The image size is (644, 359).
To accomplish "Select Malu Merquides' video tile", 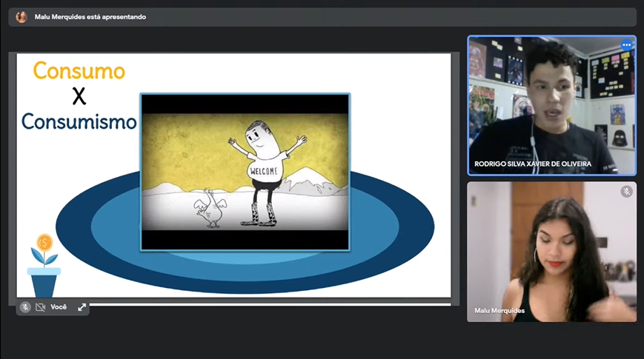I will [551, 252].
